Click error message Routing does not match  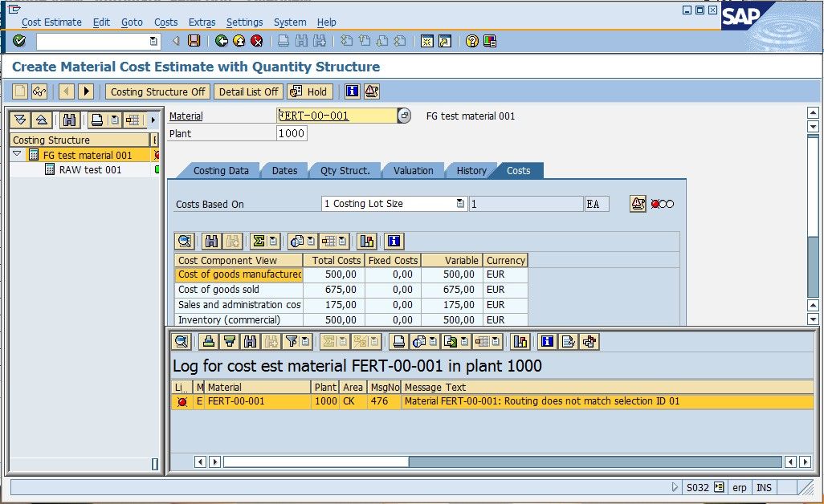pyautogui.click(x=542, y=401)
